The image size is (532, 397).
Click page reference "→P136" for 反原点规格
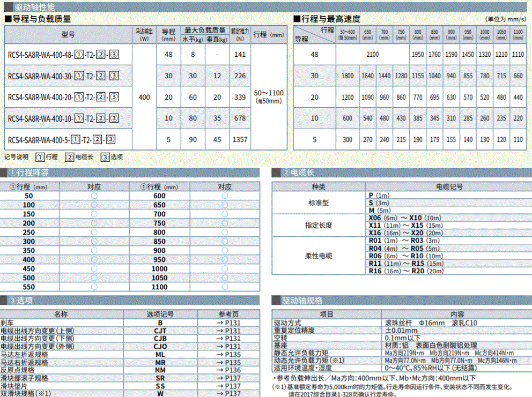click(x=228, y=370)
